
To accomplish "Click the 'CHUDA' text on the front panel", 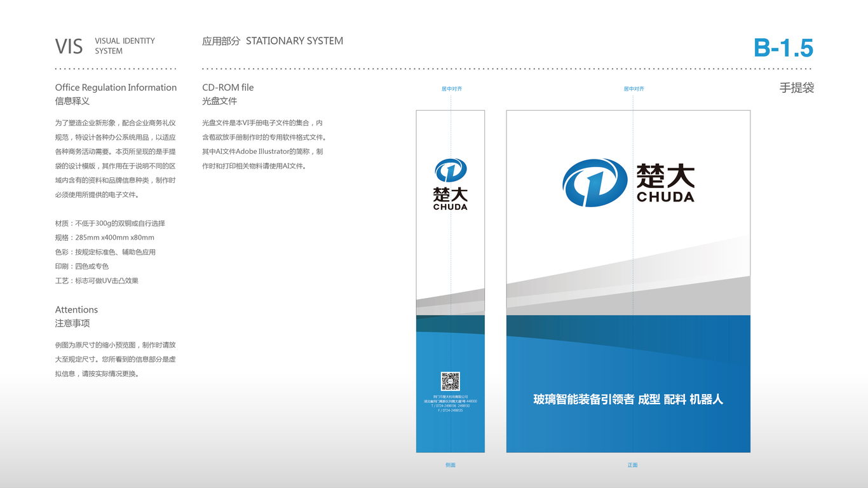I will [x=665, y=197].
